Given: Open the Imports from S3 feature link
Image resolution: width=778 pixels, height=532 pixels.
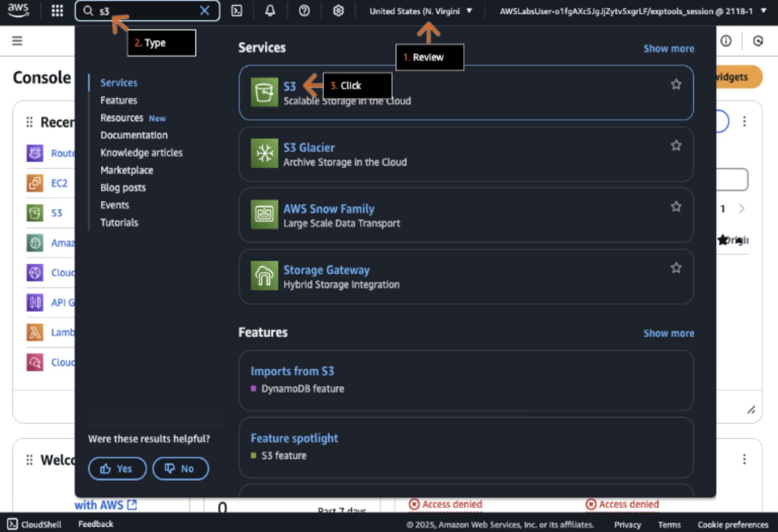Looking at the screenshot, I should (292, 371).
